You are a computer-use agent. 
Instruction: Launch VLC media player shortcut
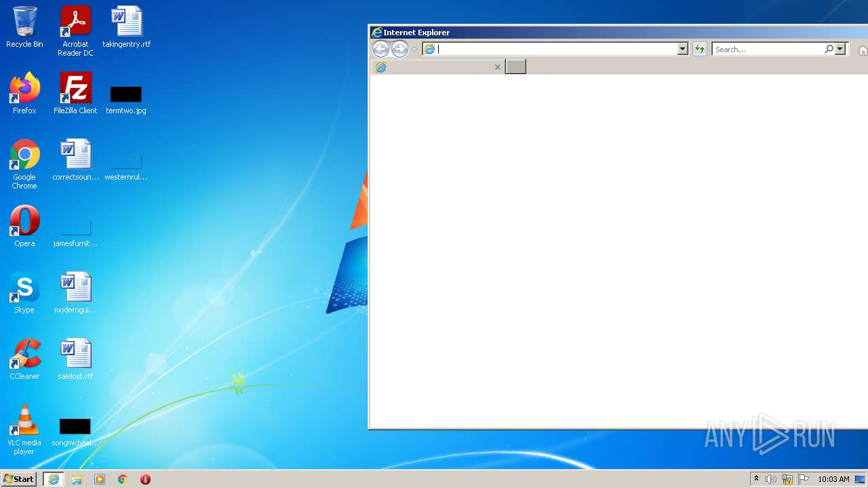(x=24, y=430)
